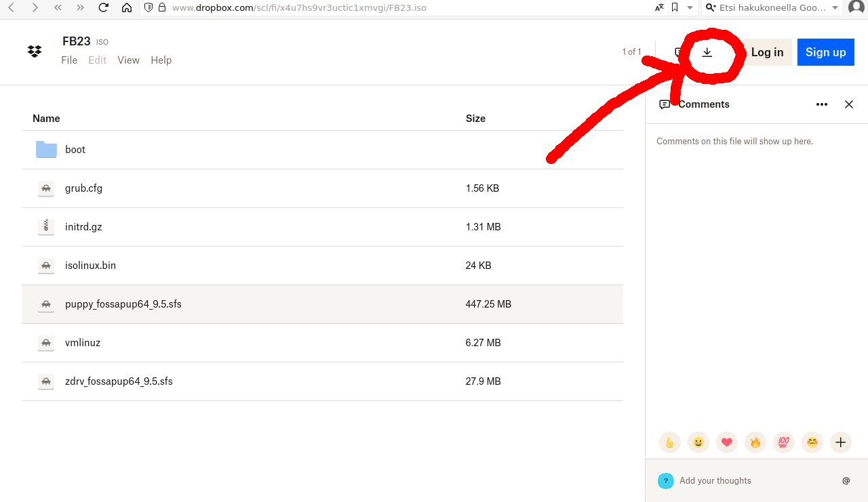Add thumbs up emoji reaction
868x502 pixels.
coord(669,442)
